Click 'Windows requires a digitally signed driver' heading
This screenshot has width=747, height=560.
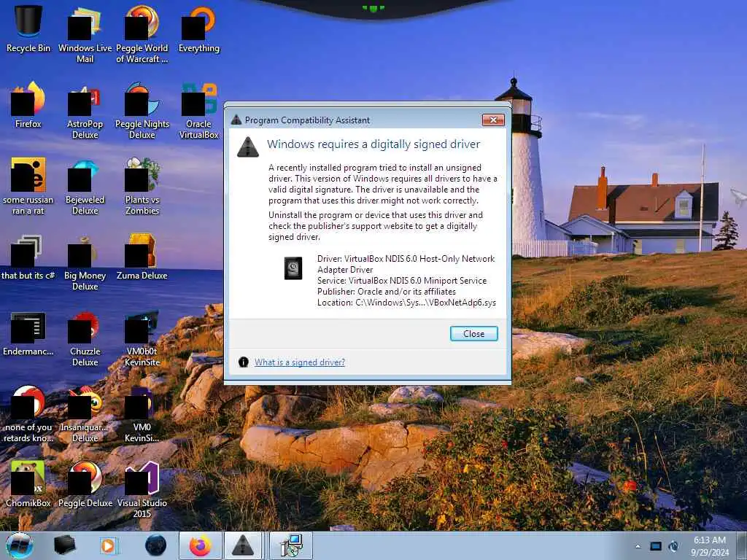(373, 144)
